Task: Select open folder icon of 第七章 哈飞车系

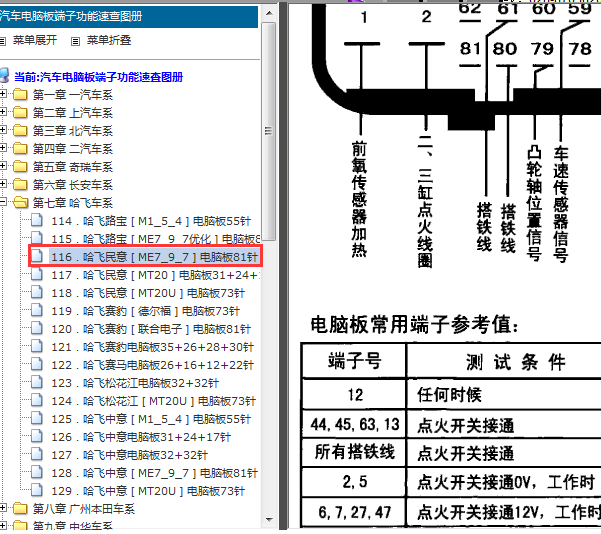Action: (x=21, y=202)
